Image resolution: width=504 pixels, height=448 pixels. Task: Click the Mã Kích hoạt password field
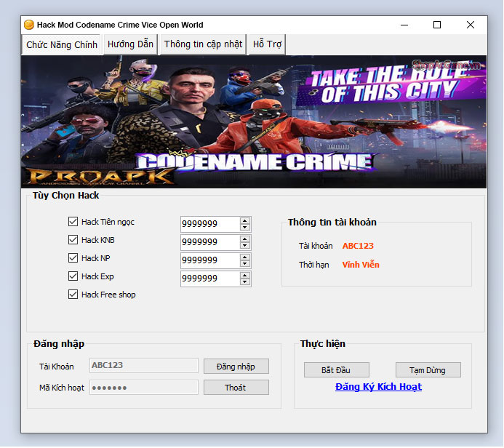pyautogui.click(x=144, y=388)
